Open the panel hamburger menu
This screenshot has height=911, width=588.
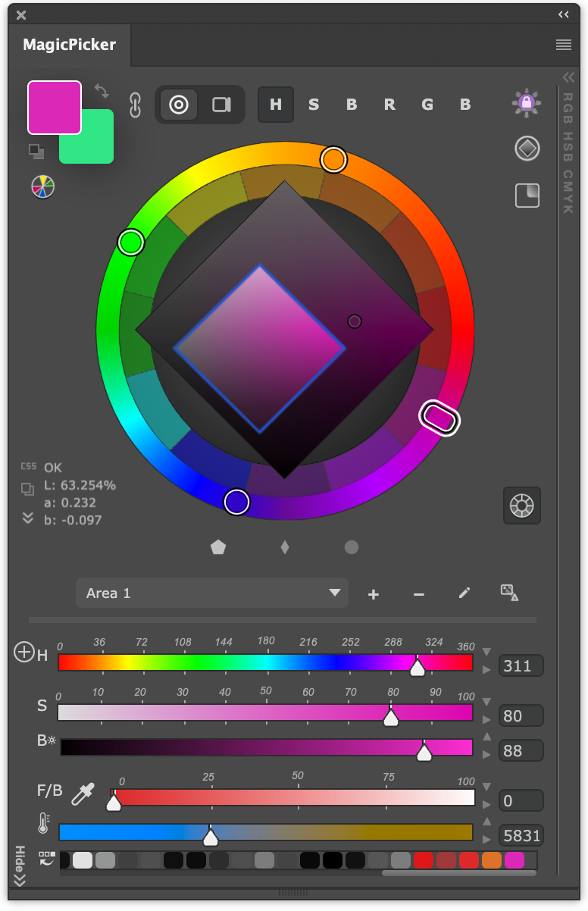tap(564, 45)
